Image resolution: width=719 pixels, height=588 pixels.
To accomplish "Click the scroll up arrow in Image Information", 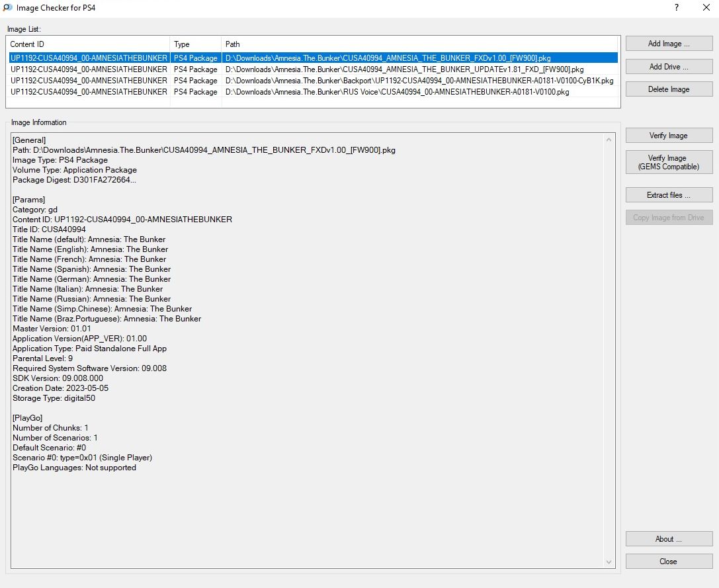I will coord(609,140).
